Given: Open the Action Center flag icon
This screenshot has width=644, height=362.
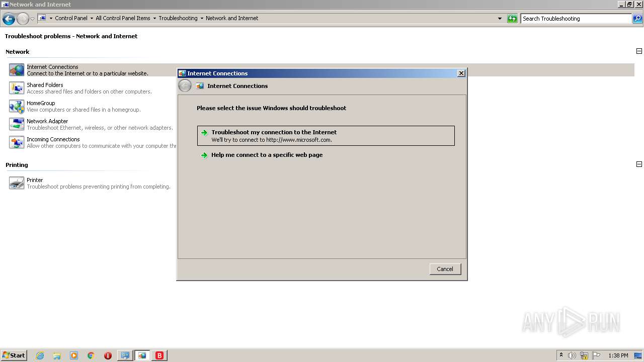Looking at the screenshot, I should coord(596,355).
